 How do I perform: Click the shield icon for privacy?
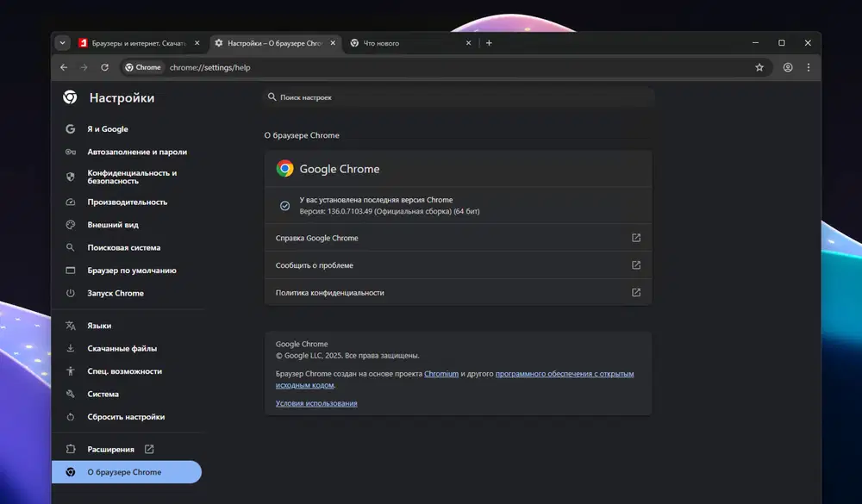[71, 177]
